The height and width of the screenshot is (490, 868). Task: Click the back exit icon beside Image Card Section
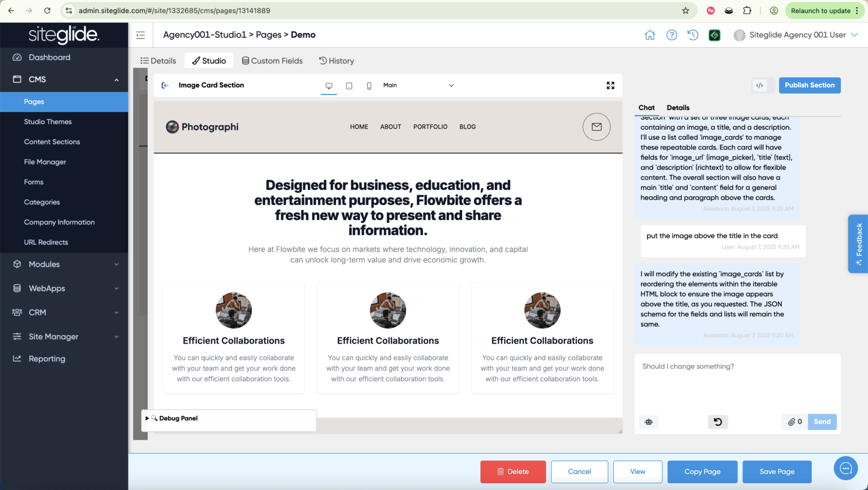(165, 85)
